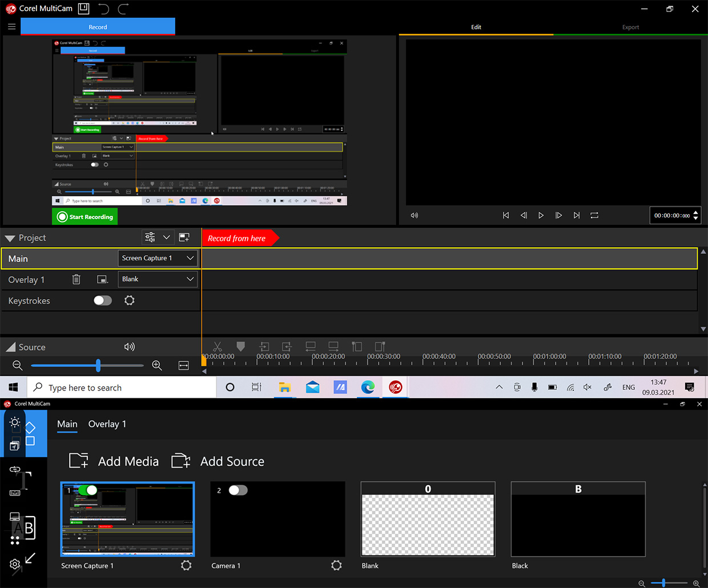The height and width of the screenshot is (588, 708).
Task: Collapse the Project panel triangle
Action: [10, 238]
